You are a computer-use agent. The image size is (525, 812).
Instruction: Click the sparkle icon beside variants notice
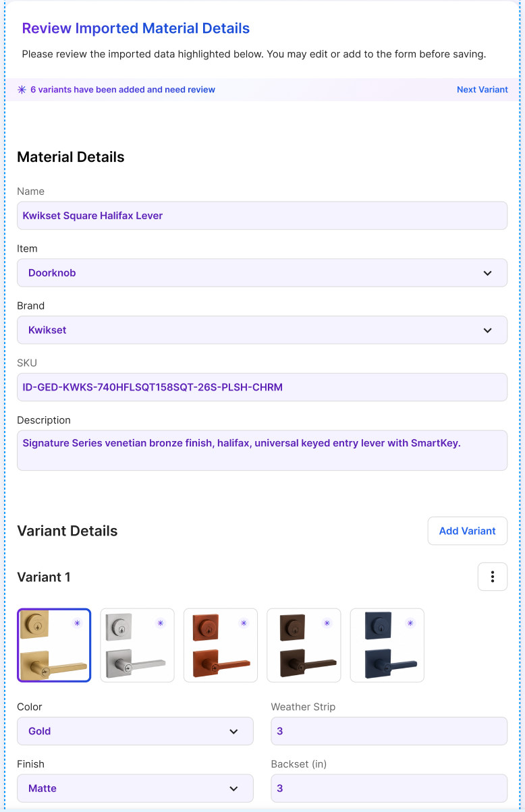(22, 90)
